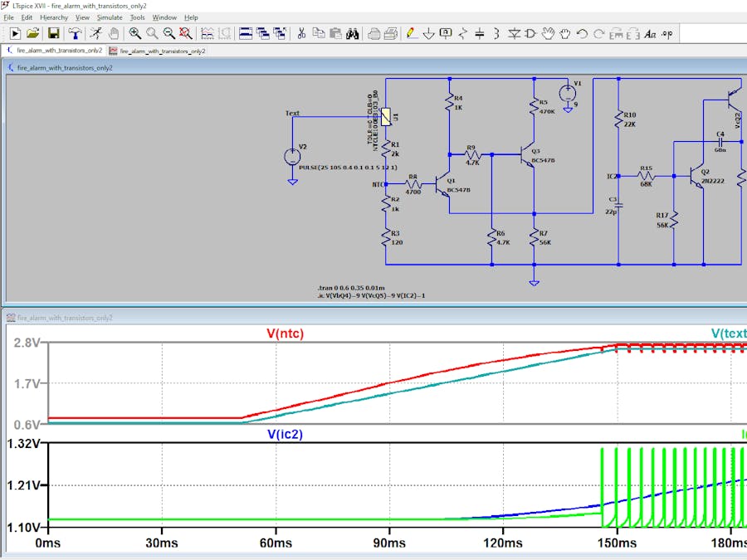Open the SPICE directive .op tool
Viewport: 747px width, 560px height.
coord(666,33)
